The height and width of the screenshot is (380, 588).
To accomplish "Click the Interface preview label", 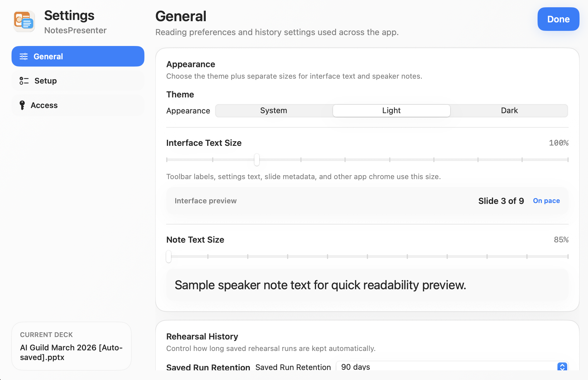I will (205, 201).
